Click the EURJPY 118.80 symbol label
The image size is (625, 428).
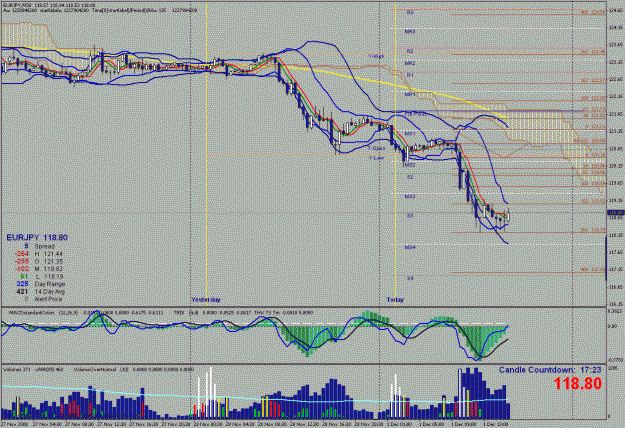tap(37, 238)
